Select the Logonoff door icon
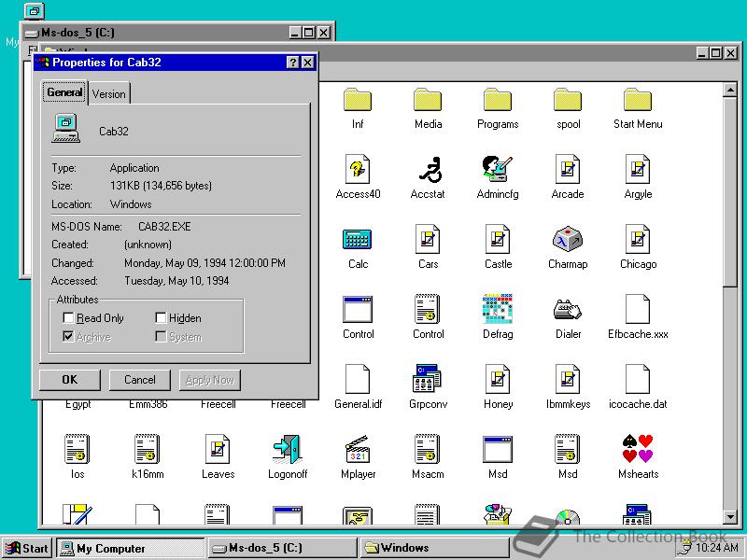The height and width of the screenshot is (560, 747). pos(288,449)
